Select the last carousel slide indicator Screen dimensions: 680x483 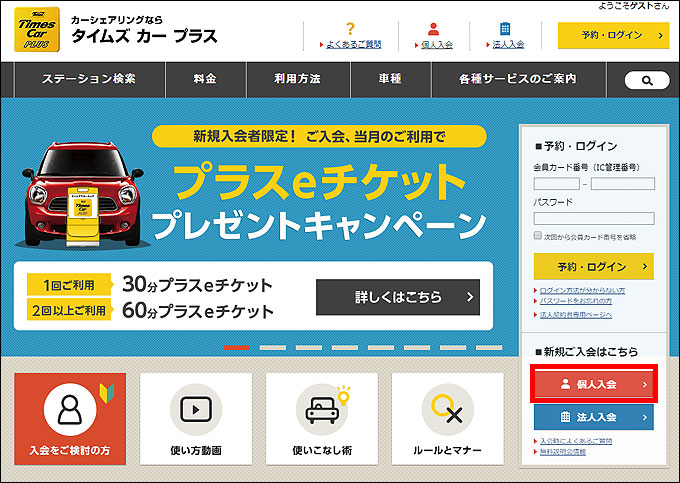(489, 348)
